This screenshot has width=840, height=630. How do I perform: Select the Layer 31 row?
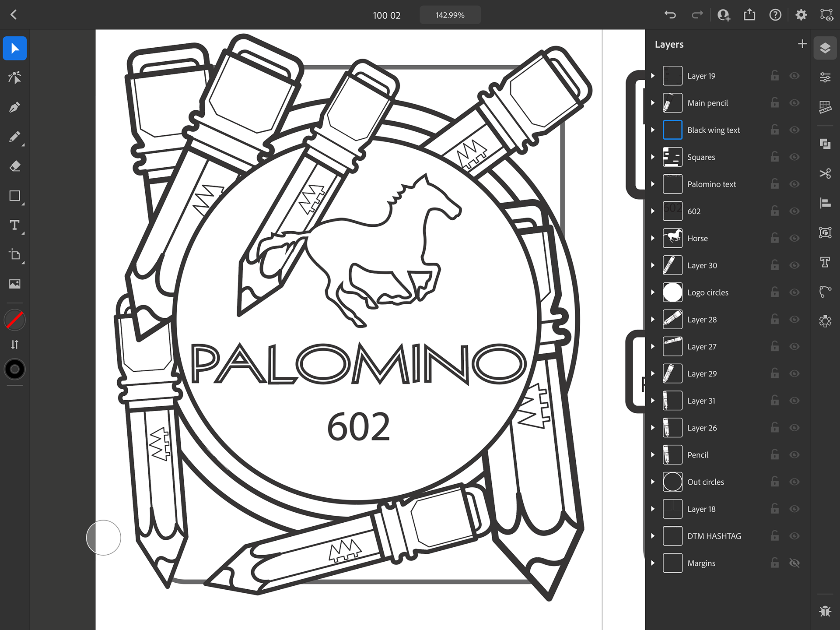(x=728, y=401)
